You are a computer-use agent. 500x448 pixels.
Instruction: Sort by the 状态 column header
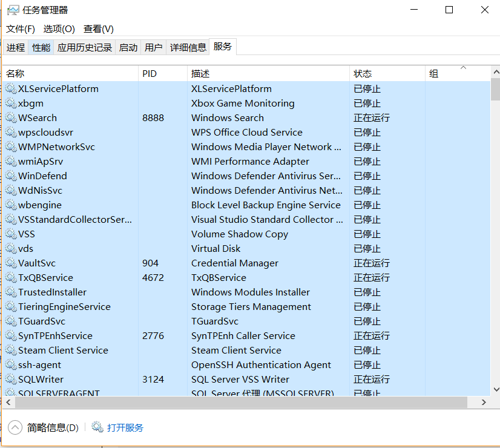[x=387, y=74]
